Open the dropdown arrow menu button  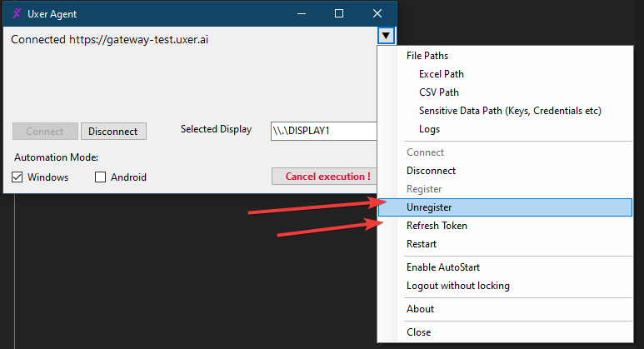coord(386,36)
